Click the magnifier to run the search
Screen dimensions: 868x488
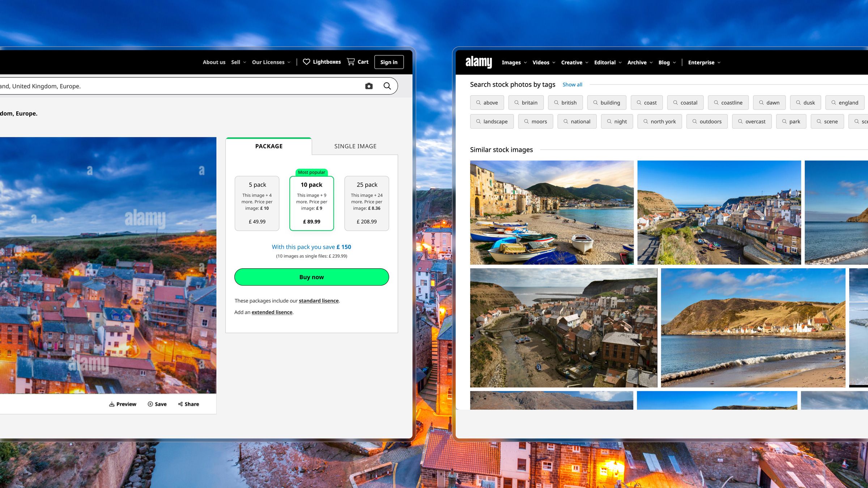[387, 86]
